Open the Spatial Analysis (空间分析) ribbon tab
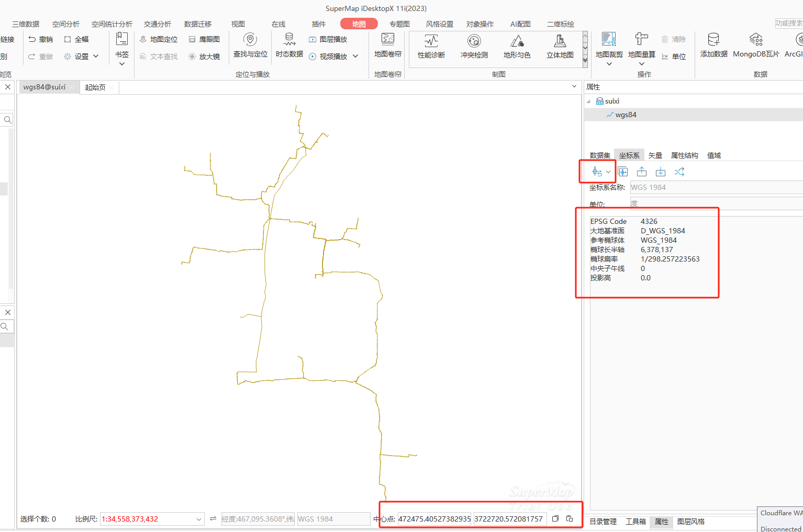 (x=66, y=24)
